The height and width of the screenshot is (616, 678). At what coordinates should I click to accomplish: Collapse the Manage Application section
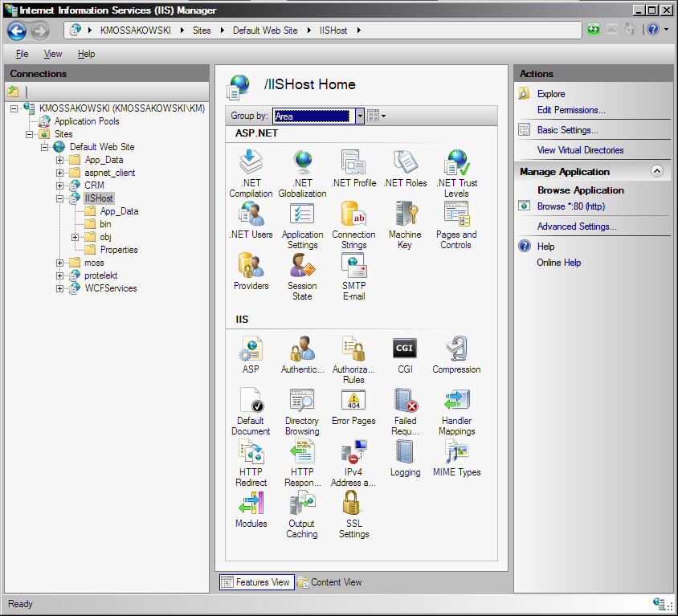click(x=657, y=171)
